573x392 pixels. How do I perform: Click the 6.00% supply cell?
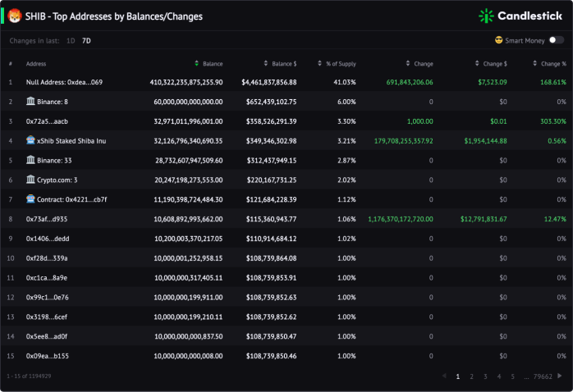click(x=346, y=102)
